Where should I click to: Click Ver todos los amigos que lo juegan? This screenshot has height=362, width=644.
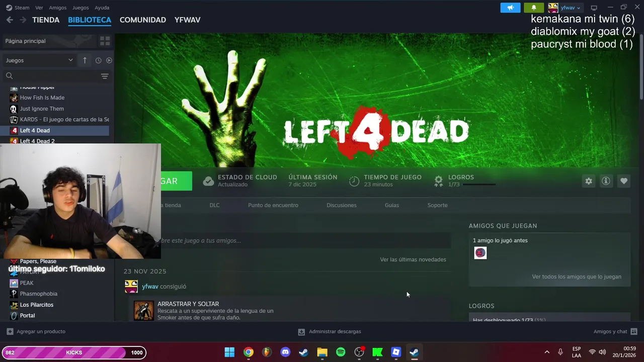tap(577, 277)
